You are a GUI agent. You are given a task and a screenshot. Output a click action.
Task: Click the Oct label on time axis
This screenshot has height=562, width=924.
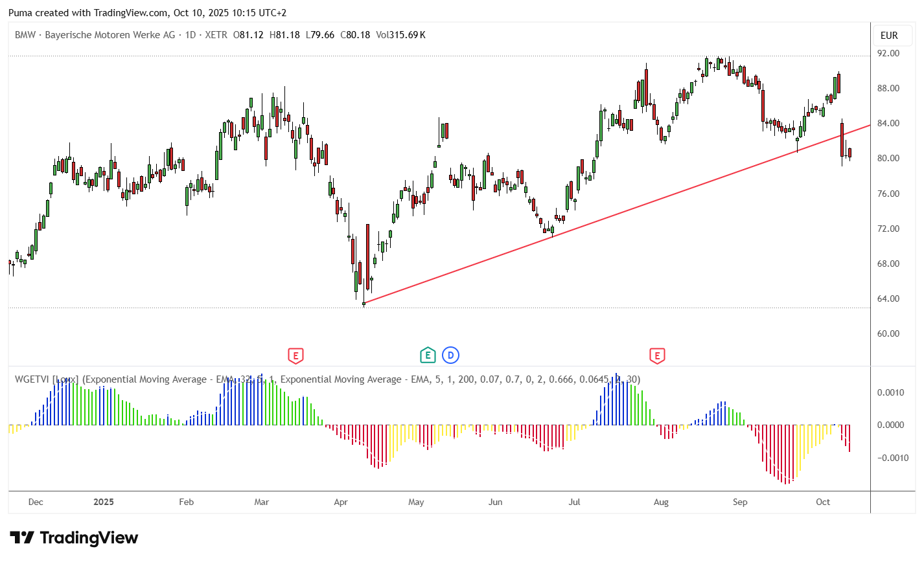tap(823, 502)
